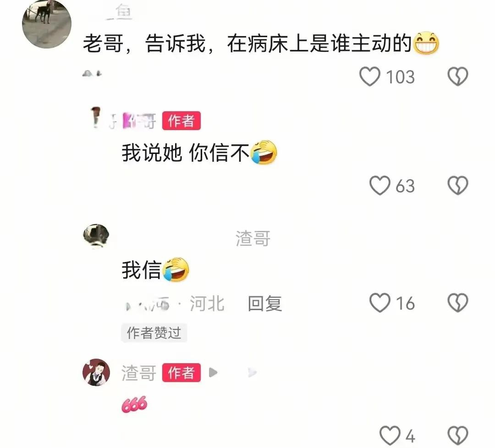Tap the 渣哥 mention above '我信'

point(253,238)
